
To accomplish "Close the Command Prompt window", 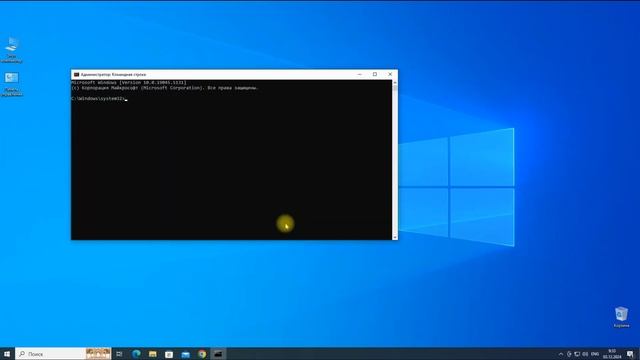I will click(390, 74).
